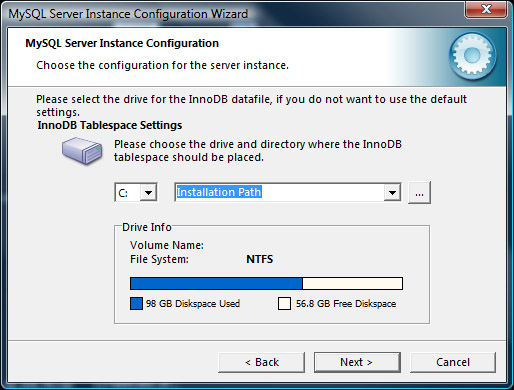Click the 'Volume Name:' label
This screenshot has height=390, width=514.
click(x=167, y=245)
